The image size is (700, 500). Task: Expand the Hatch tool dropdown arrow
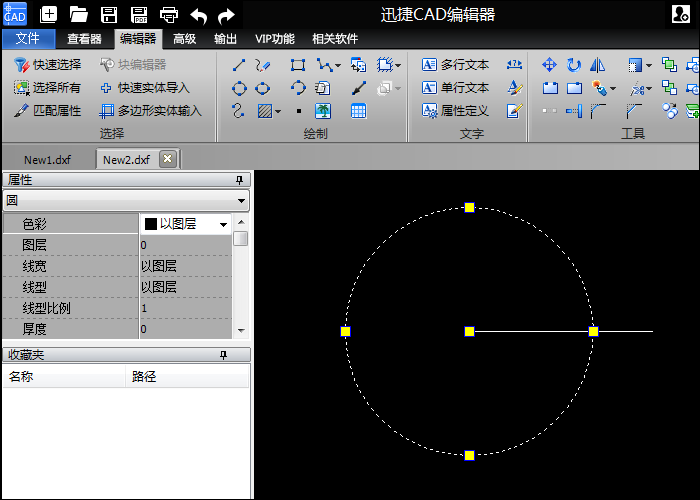point(278,111)
